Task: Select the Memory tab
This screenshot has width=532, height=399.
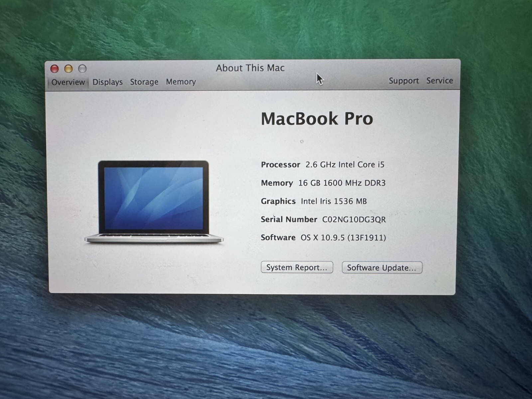Action: coord(181,82)
